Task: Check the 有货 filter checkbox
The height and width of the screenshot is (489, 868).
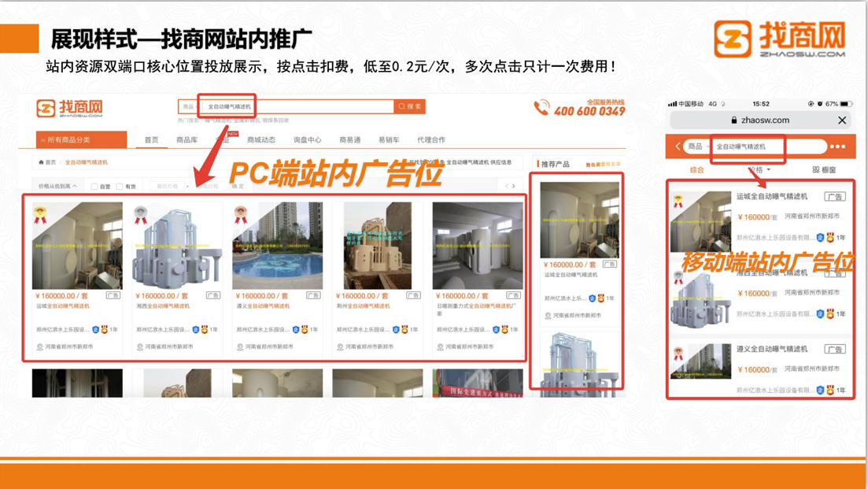Action: [x=120, y=187]
